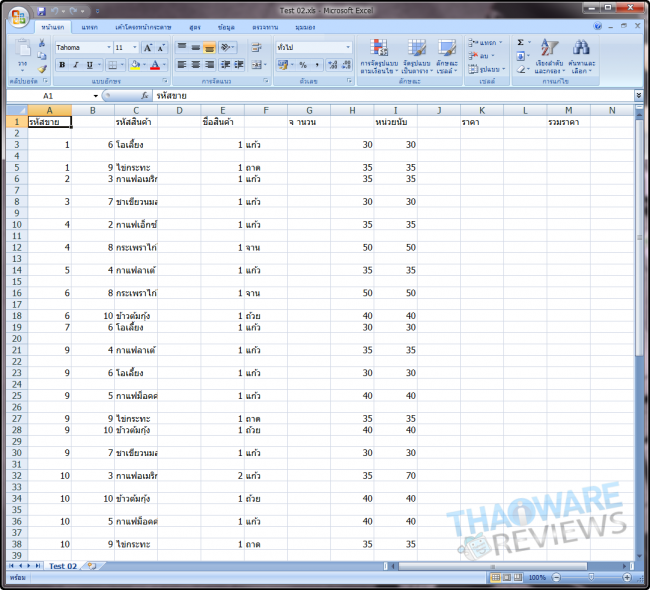This screenshot has width=650, height=590.
Task: Click the zoom in plus button
Action: 627,577
